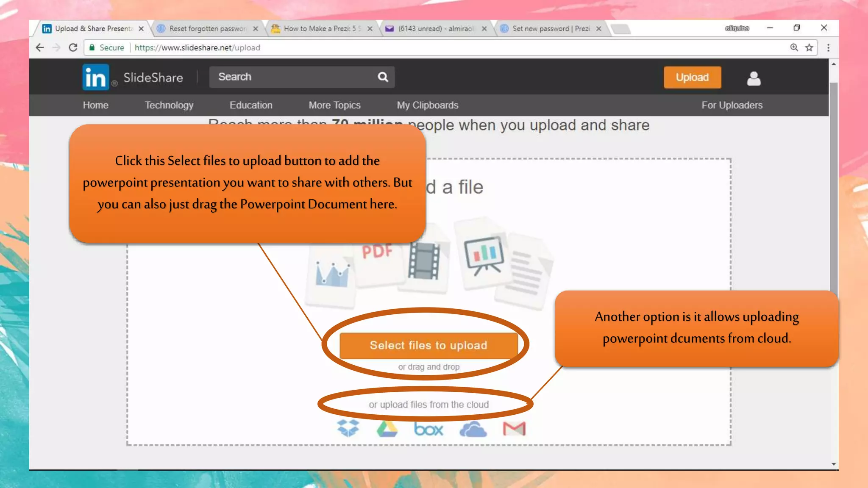This screenshot has width=868, height=488.
Task: Click the SlideShare logo text
Action: (x=153, y=78)
